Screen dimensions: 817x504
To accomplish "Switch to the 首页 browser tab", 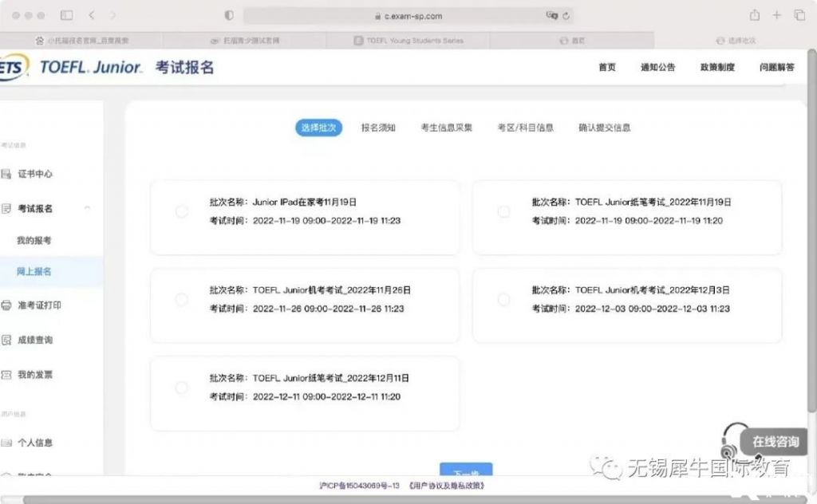I will pos(571,40).
